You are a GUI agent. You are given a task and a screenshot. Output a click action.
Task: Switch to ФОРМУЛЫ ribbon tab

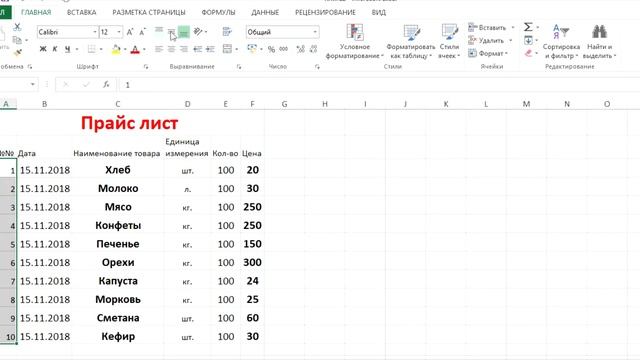click(x=218, y=12)
